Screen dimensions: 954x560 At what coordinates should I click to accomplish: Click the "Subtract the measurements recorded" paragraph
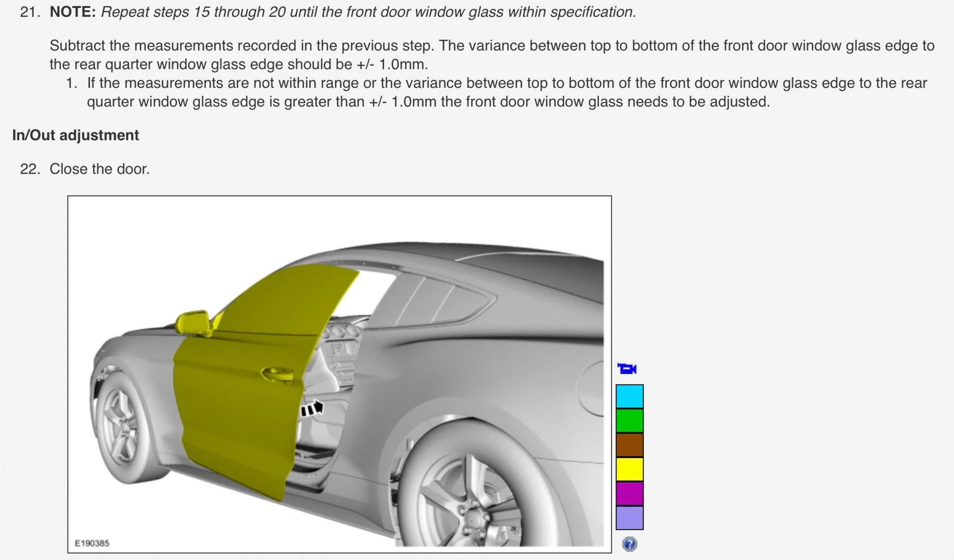(492, 55)
